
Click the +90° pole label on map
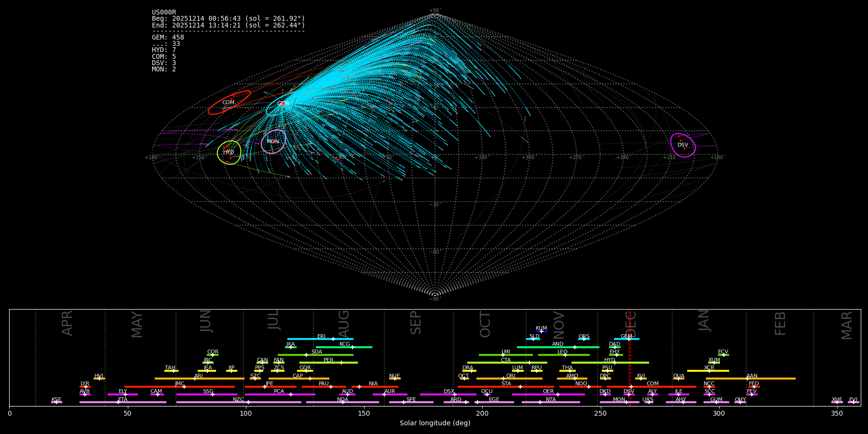435,11
